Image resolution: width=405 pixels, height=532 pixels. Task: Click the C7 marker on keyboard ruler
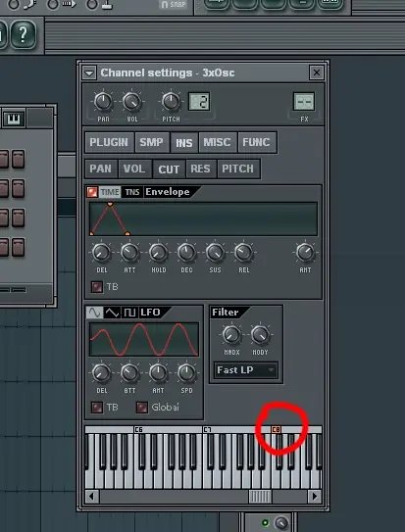click(207, 430)
